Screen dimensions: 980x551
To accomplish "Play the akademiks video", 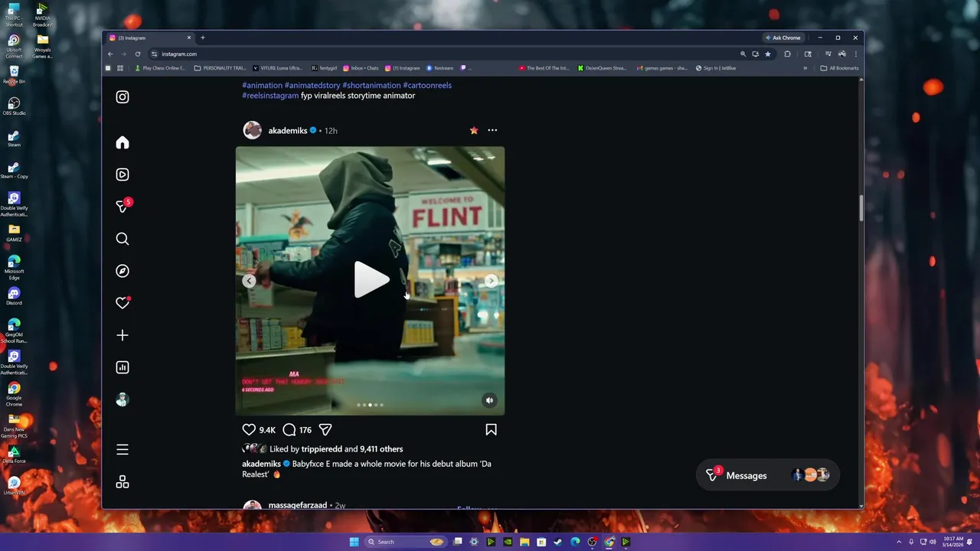I will pos(371,280).
